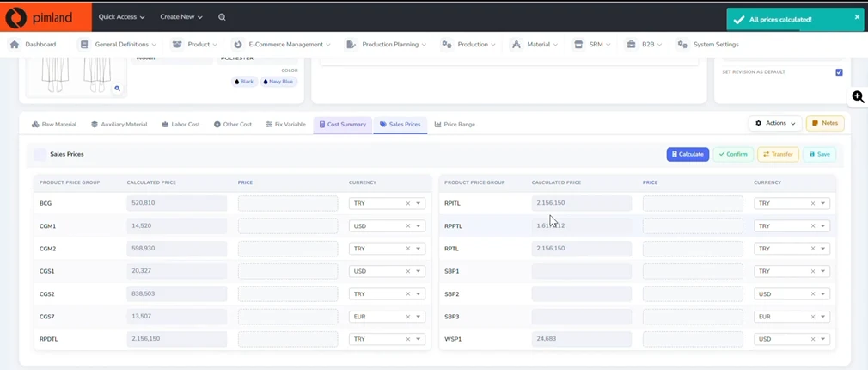Expand the SRM menu
This screenshot has height=370, width=868.
(x=592, y=44)
